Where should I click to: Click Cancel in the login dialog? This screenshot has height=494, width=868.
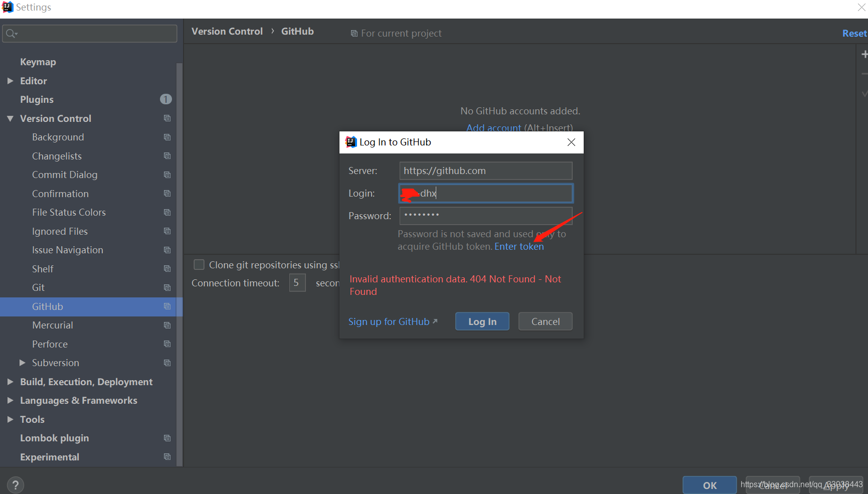pos(546,321)
